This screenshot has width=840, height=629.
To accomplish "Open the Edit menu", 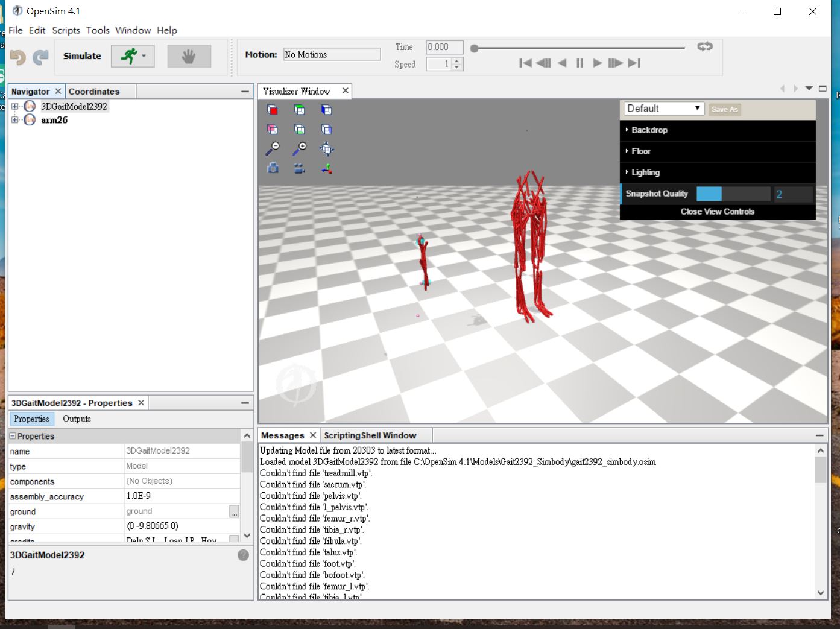I will click(37, 30).
